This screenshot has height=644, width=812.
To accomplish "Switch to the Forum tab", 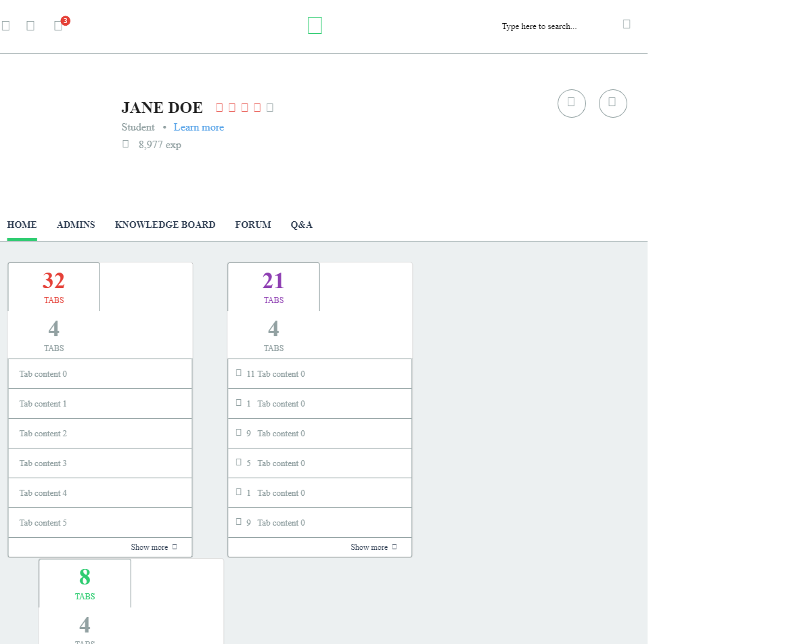I will pos(253,225).
